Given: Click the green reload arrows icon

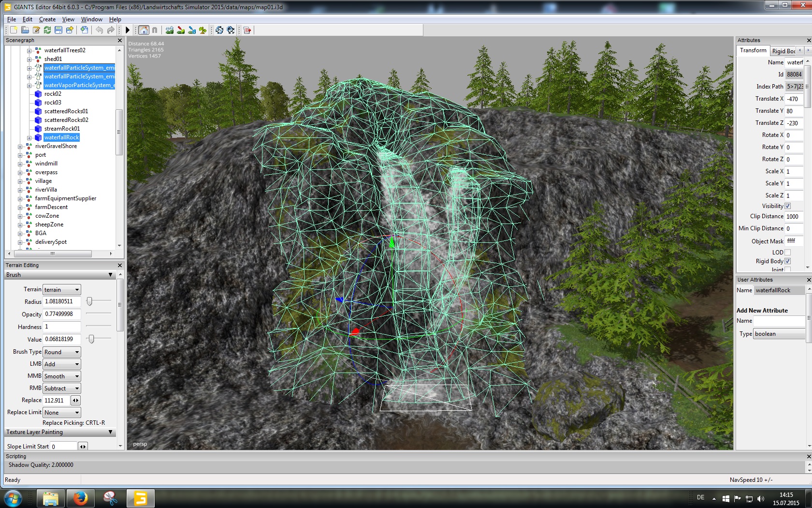Looking at the screenshot, I should (47, 30).
